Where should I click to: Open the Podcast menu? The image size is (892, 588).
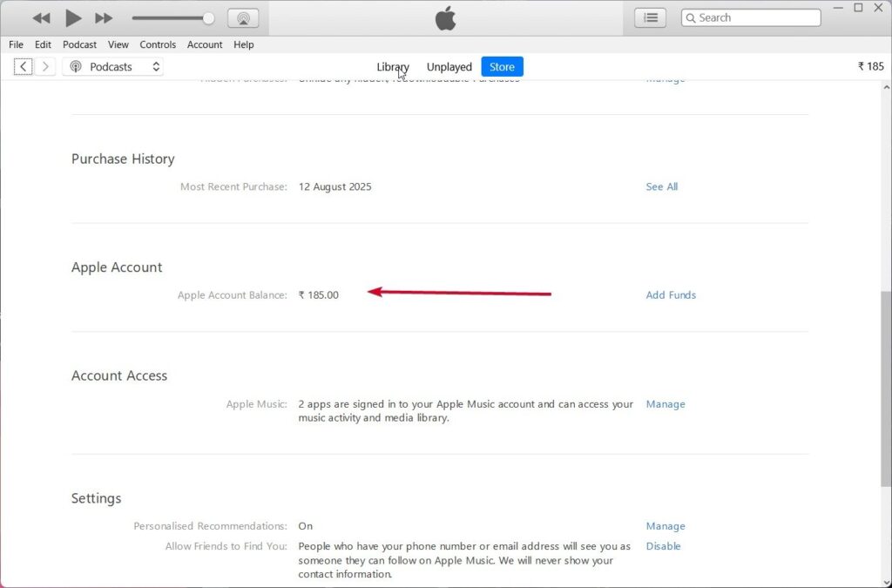point(79,44)
